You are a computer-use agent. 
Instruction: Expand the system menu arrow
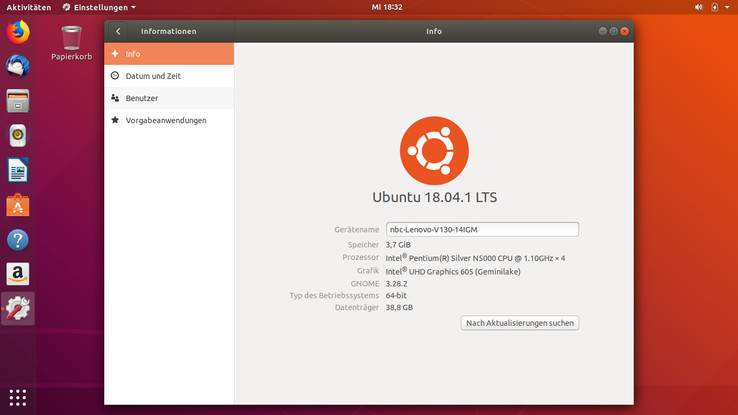point(727,7)
